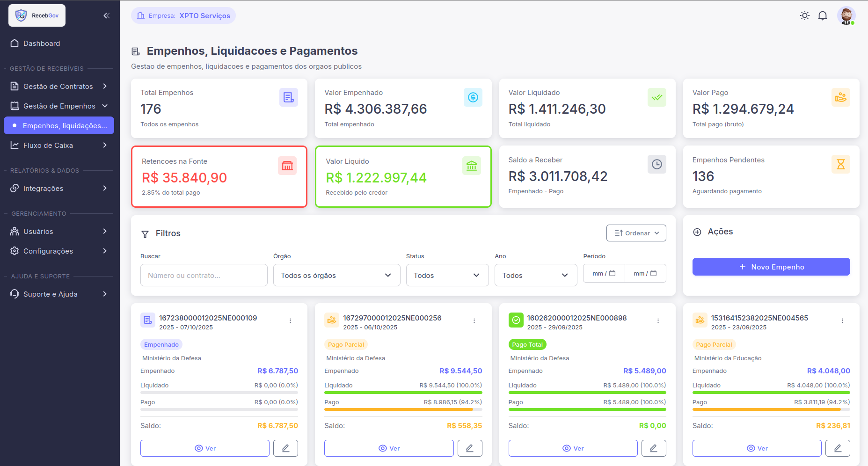Click the hourglass icon on Empenhos Pendentes card

tap(841, 164)
